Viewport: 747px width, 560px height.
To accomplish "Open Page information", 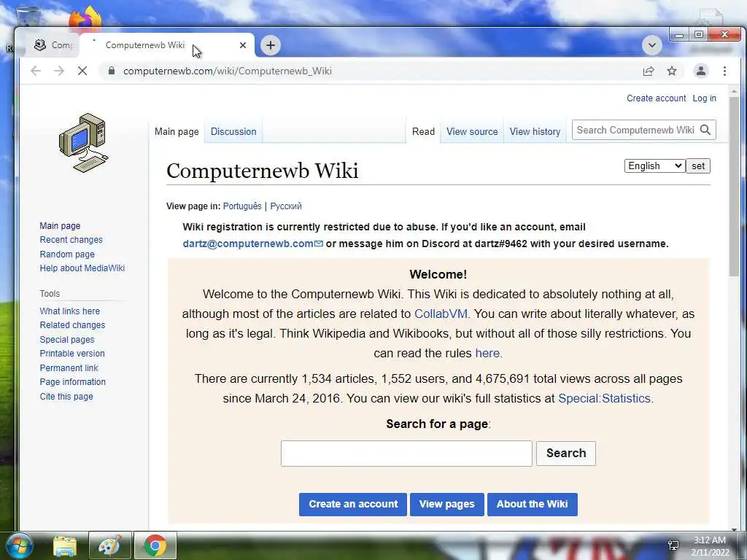I will click(72, 382).
